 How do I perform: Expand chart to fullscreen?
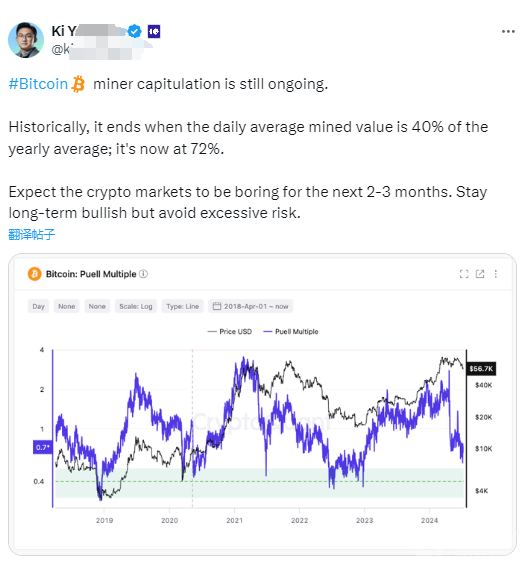464,274
